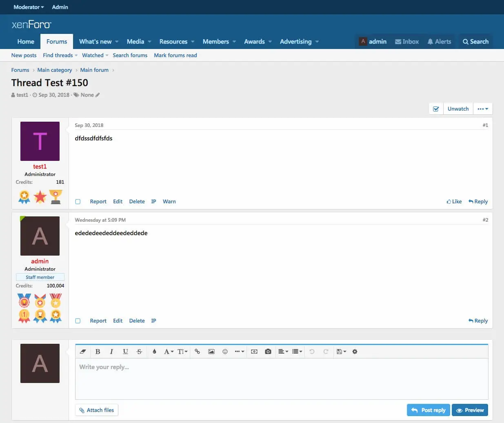Expand the What's new dropdown arrow
Image resolution: width=504 pixels, height=423 pixels.
tap(117, 42)
